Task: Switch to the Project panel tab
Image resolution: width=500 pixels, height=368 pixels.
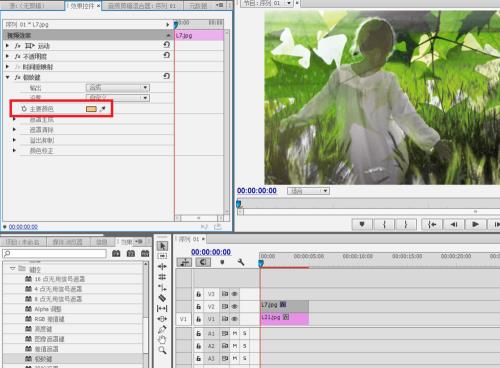Action: point(23,242)
